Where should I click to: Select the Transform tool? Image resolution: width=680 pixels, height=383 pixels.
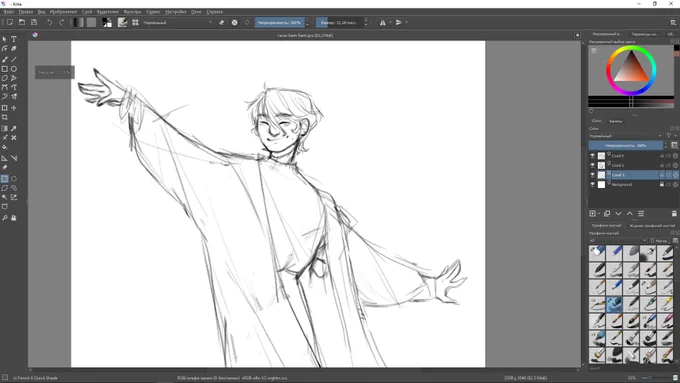pyautogui.click(x=5, y=108)
